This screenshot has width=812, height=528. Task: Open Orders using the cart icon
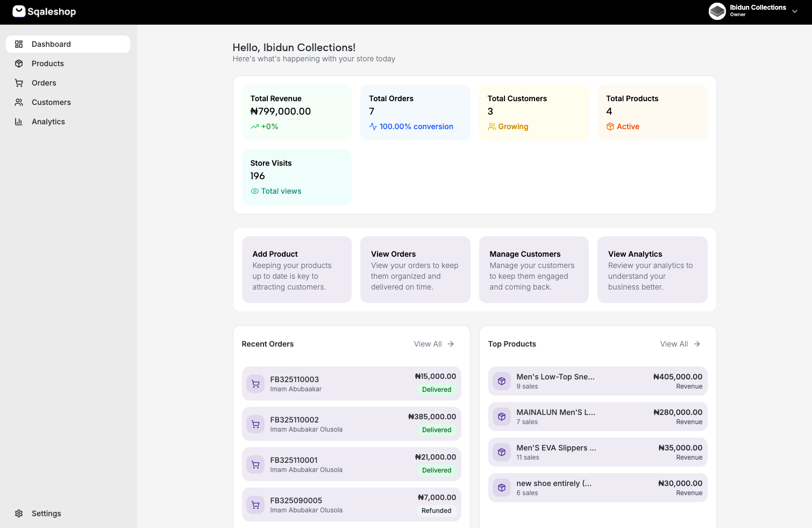click(x=19, y=83)
